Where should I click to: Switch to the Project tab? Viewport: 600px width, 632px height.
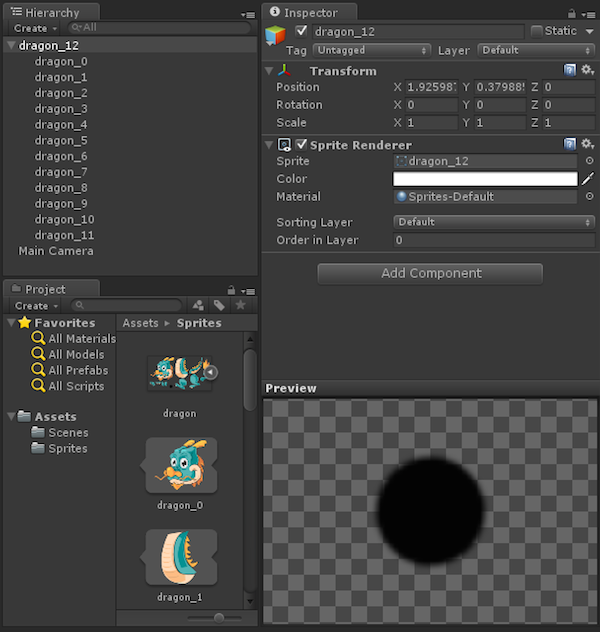[x=51, y=289]
